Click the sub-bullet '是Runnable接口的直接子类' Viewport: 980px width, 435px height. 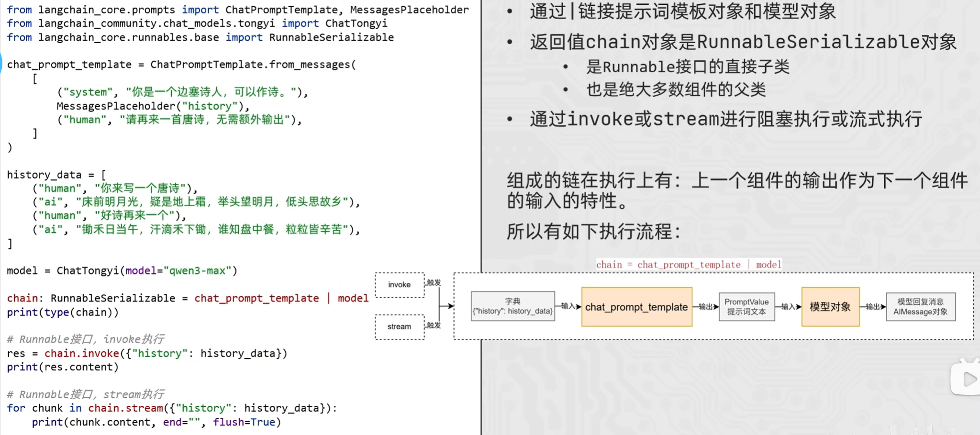(x=688, y=67)
